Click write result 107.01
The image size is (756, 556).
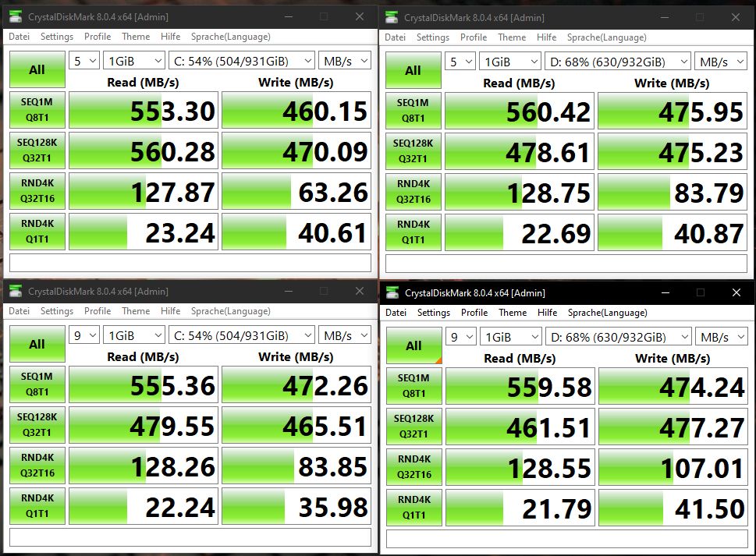(x=673, y=467)
